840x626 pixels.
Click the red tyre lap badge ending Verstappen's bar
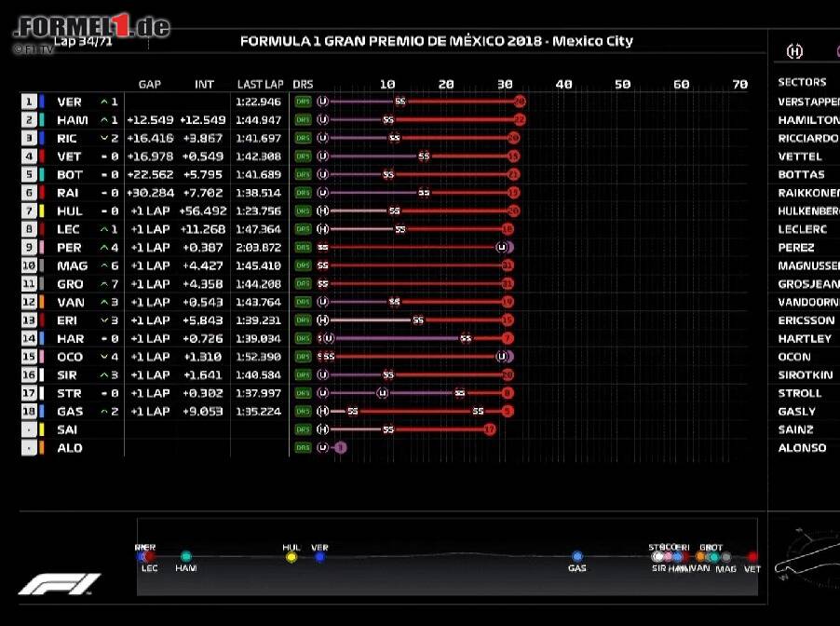point(519,102)
